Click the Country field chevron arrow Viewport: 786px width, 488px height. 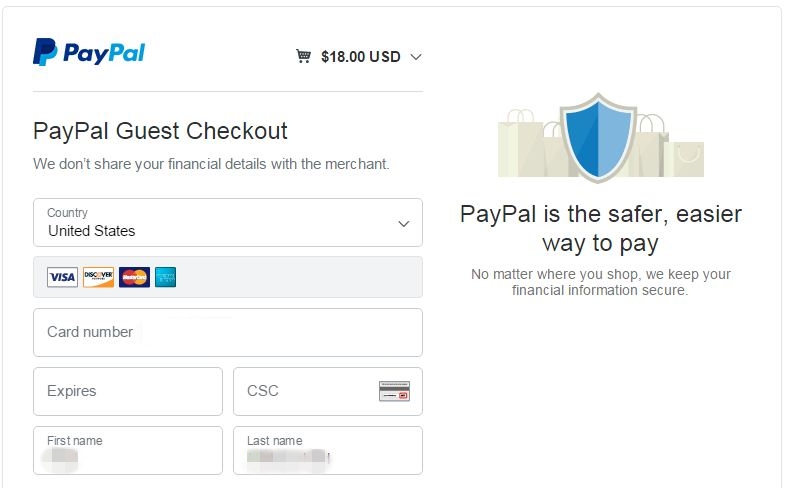[404, 223]
